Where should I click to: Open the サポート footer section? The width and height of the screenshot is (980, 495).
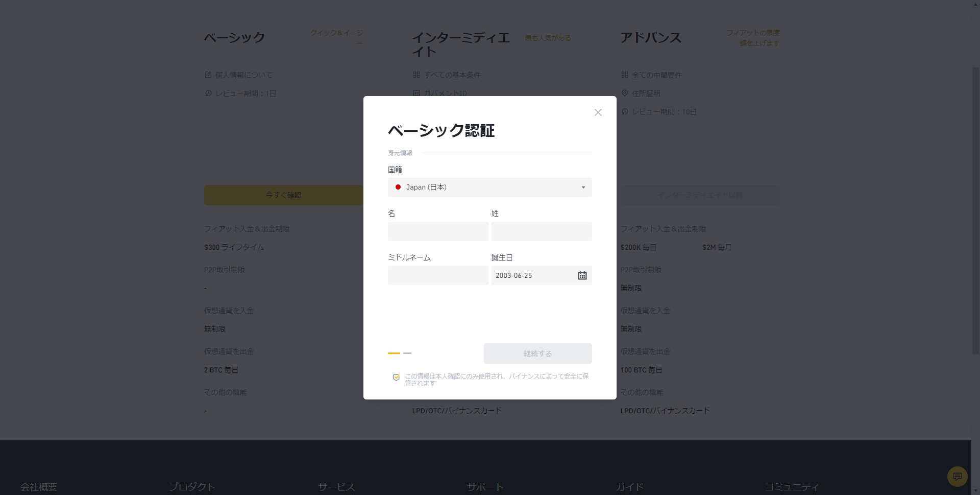pos(485,487)
